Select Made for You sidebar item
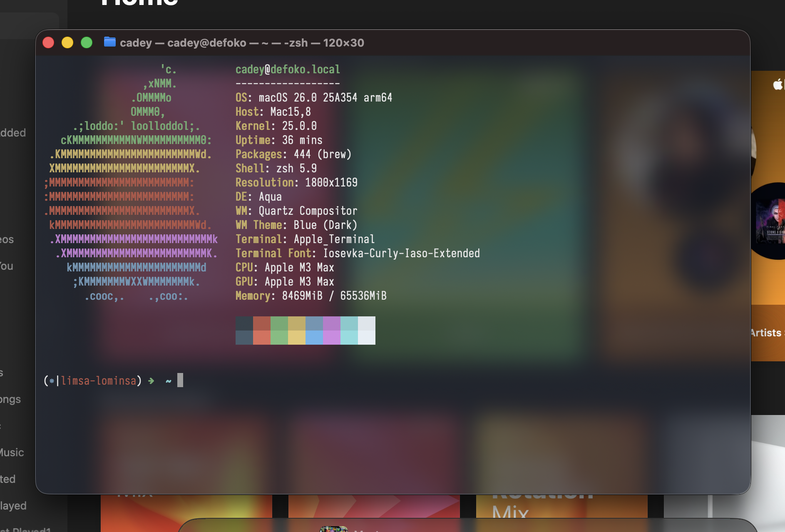This screenshot has width=785, height=532. pyautogui.click(x=7, y=266)
